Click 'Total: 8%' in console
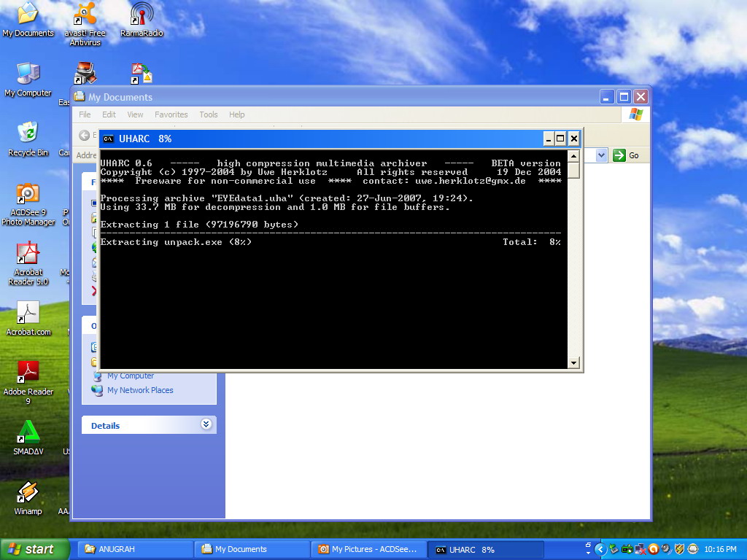Screen dimensions: 747x560 pos(532,242)
